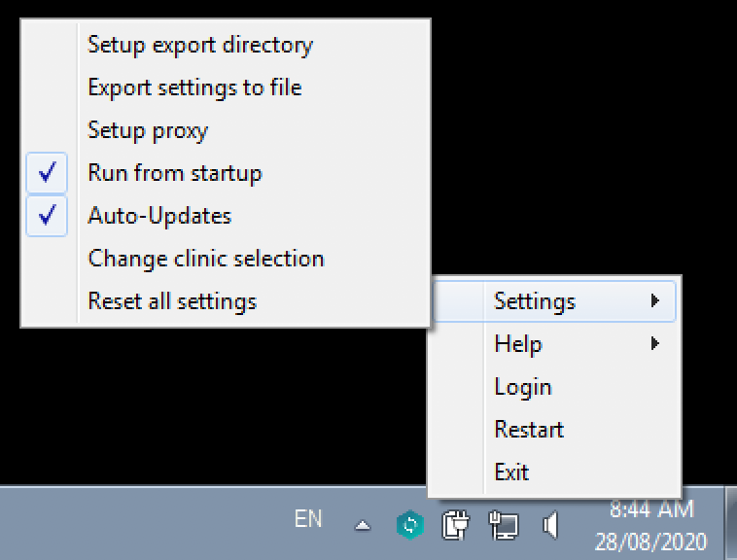Click the EN language indicator
Viewport: 737px width, 560px height.
point(308,520)
